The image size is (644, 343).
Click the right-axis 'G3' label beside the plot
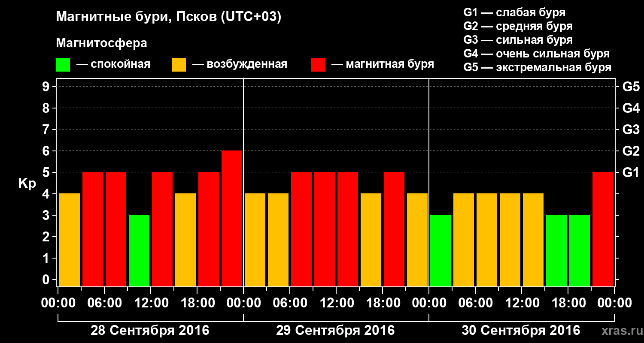631,129
